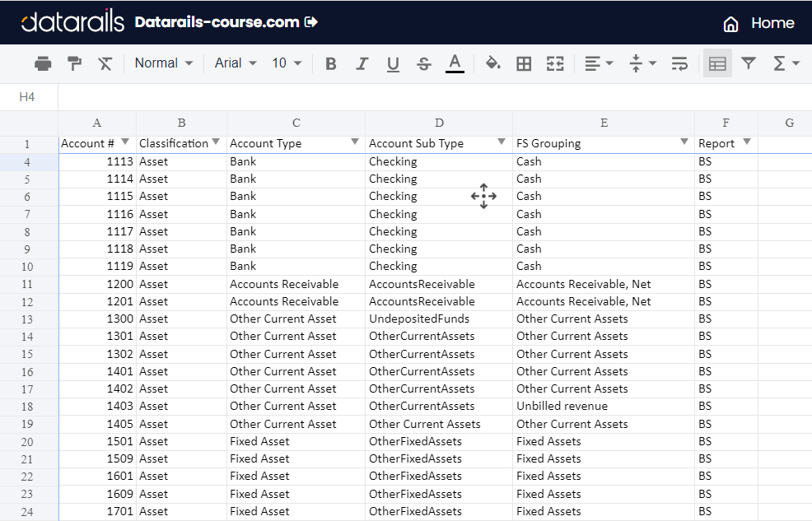812x521 pixels.
Task: Open the sum functions menu
Action: pos(786,63)
